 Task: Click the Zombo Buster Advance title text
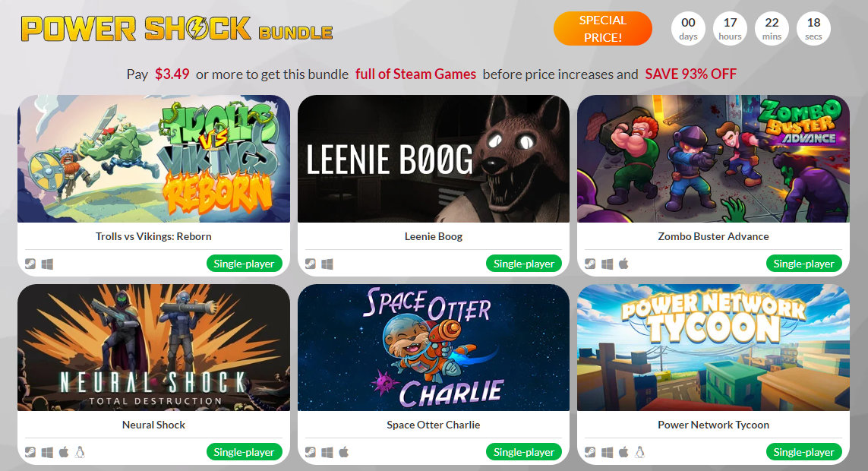tap(713, 236)
